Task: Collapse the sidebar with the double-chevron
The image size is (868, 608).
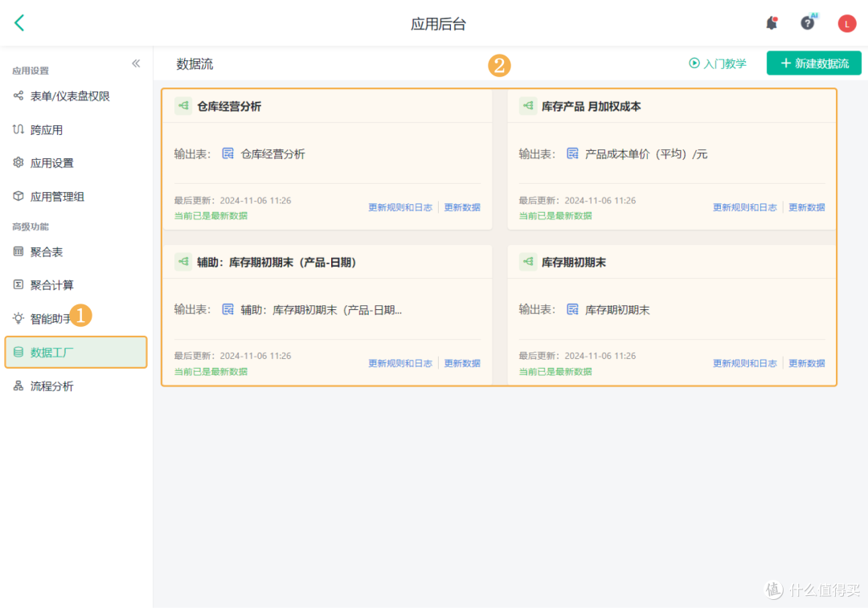Action: 136,63
